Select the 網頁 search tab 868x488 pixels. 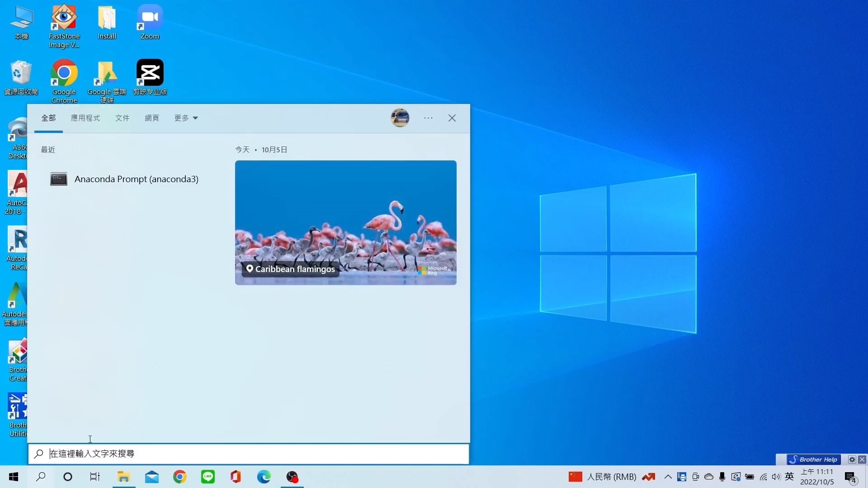[x=151, y=118]
